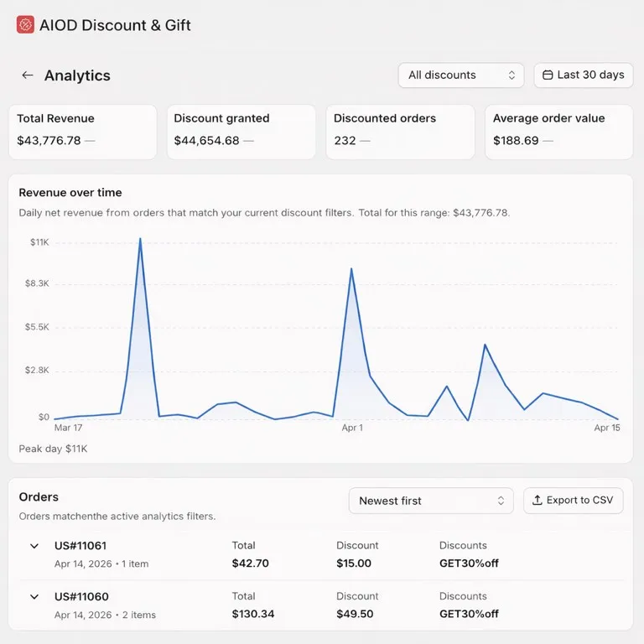644x644 pixels.
Task: Click the $49.50 discount value
Action: pos(355,614)
